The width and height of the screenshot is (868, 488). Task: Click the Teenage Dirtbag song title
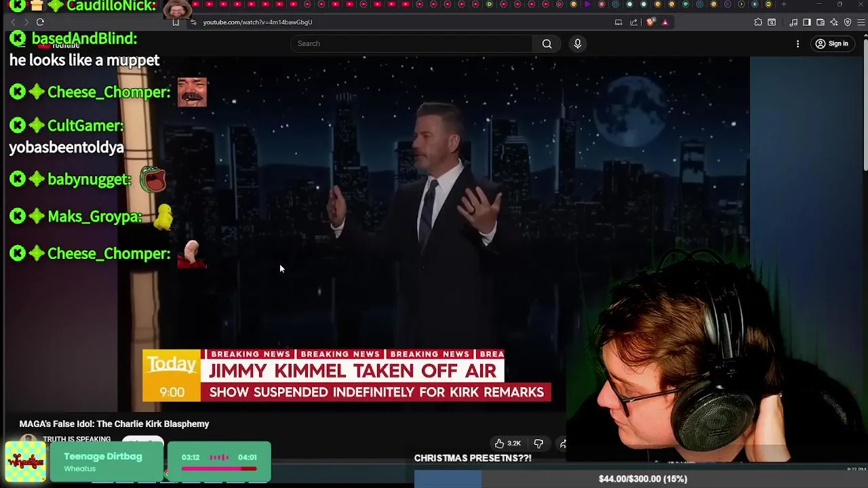tap(103, 456)
